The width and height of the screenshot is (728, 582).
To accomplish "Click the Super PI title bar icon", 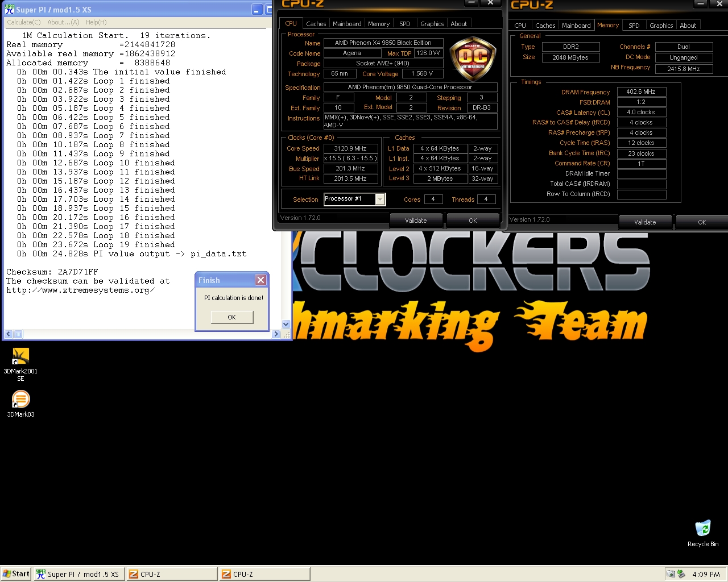I will coord(9,9).
